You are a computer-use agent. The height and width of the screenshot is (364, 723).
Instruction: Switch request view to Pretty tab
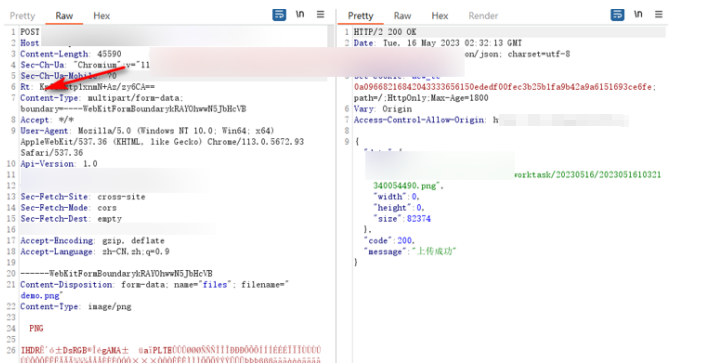click(x=22, y=16)
